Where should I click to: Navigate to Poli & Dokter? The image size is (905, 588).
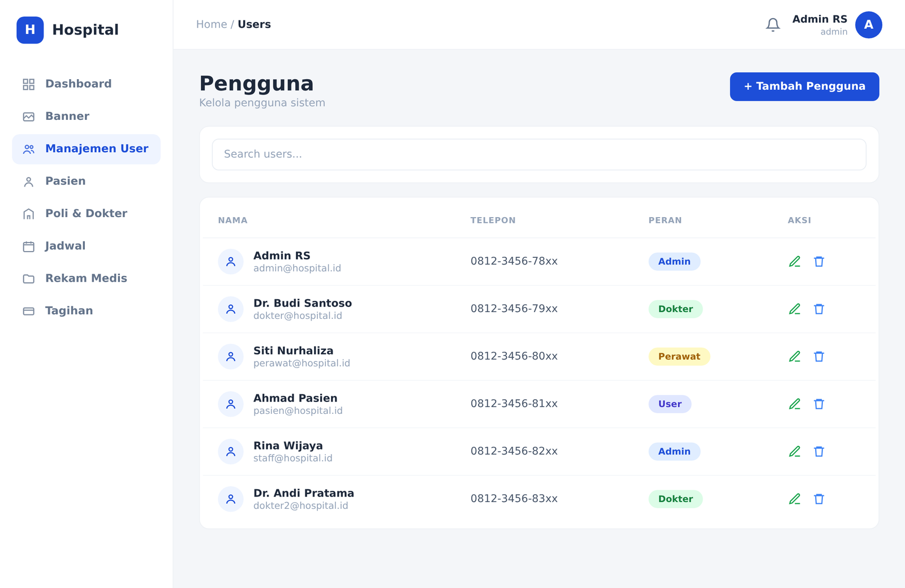click(x=87, y=214)
